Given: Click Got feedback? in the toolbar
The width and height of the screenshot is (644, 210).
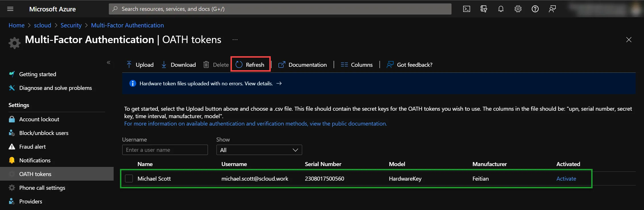Looking at the screenshot, I should (410, 65).
